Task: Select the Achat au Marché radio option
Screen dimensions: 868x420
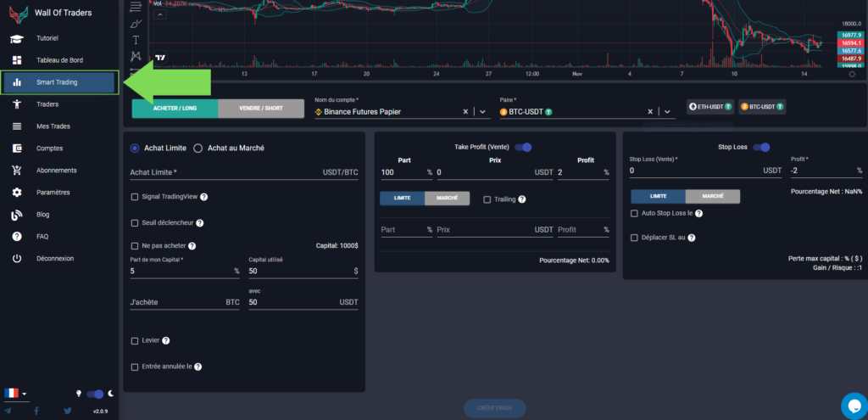Action: [198, 148]
